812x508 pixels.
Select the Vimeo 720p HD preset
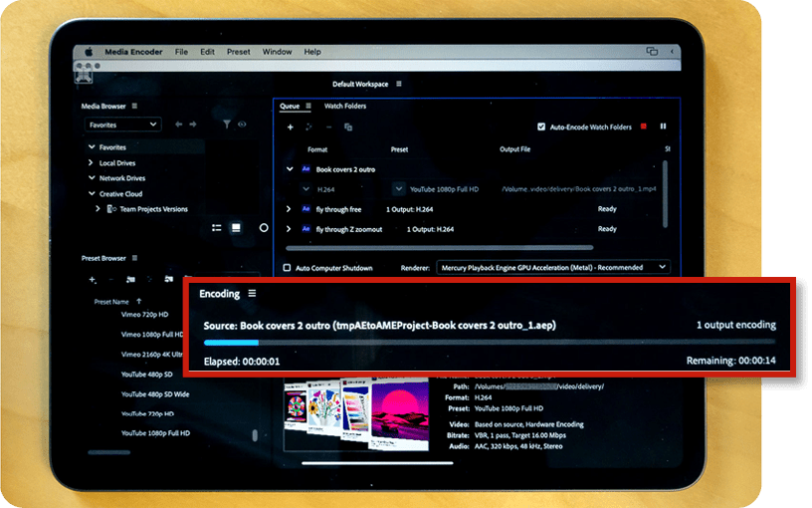[x=144, y=314]
